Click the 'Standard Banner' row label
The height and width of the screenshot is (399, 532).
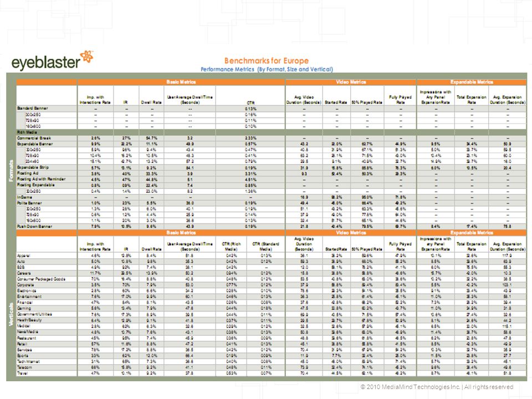33,108
